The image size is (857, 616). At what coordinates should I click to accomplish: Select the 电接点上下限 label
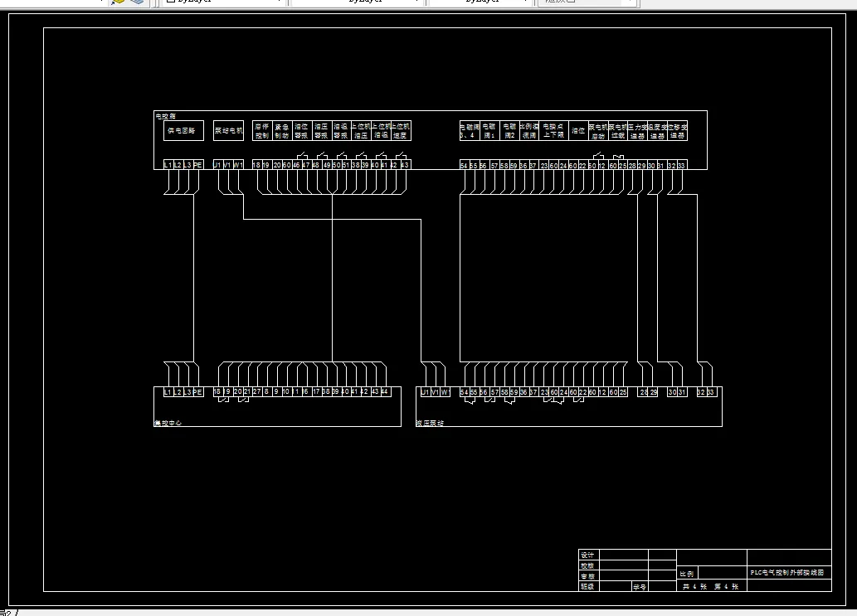tap(553, 130)
